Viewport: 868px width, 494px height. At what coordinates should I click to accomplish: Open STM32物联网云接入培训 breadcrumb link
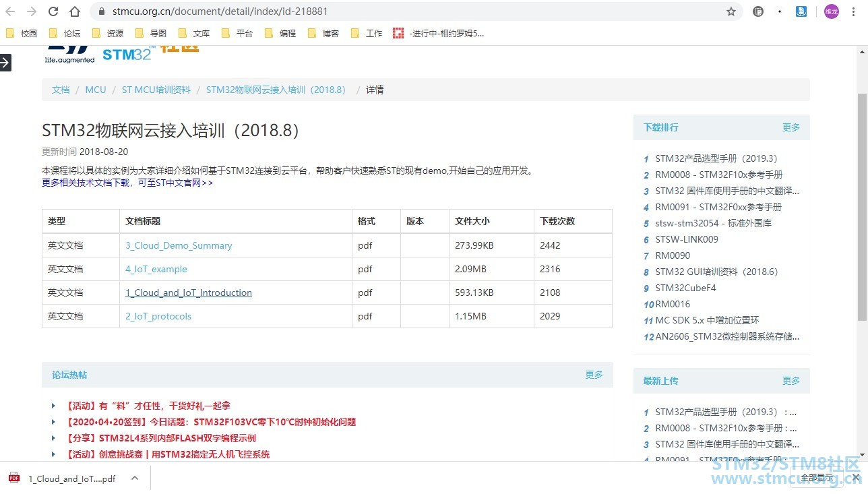click(x=278, y=90)
